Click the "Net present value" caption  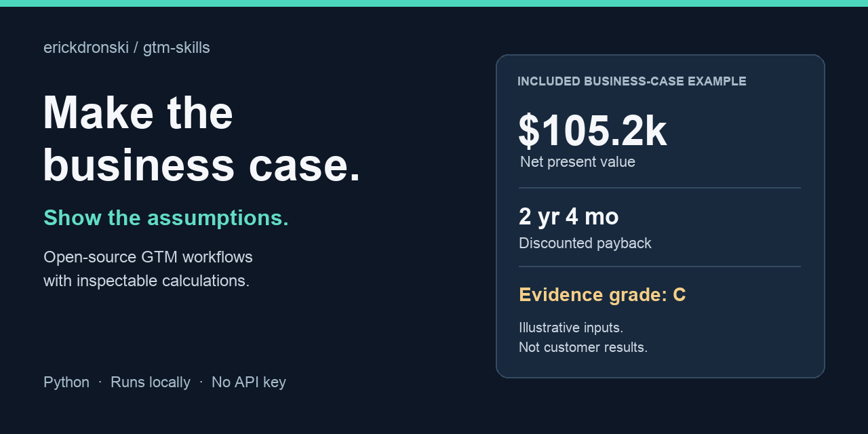[578, 162]
